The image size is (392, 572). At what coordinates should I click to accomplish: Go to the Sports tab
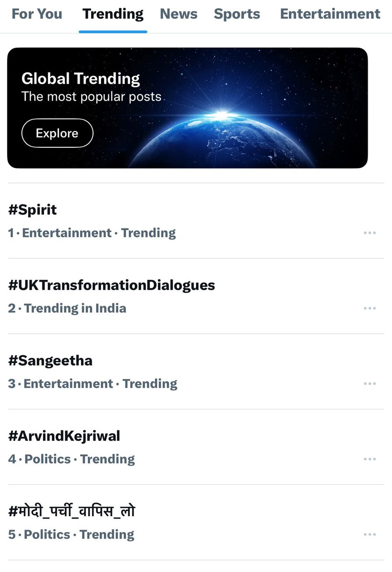pyautogui.click(x=237, y=14)
